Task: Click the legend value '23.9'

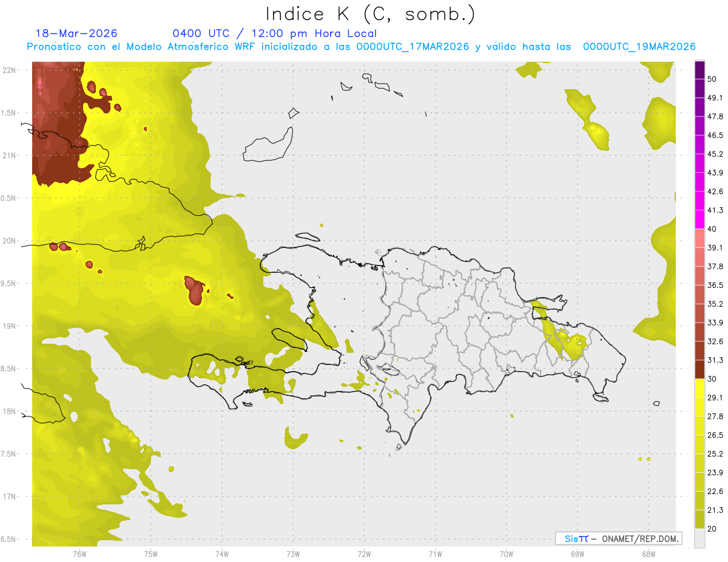Action: pos(715,472)
